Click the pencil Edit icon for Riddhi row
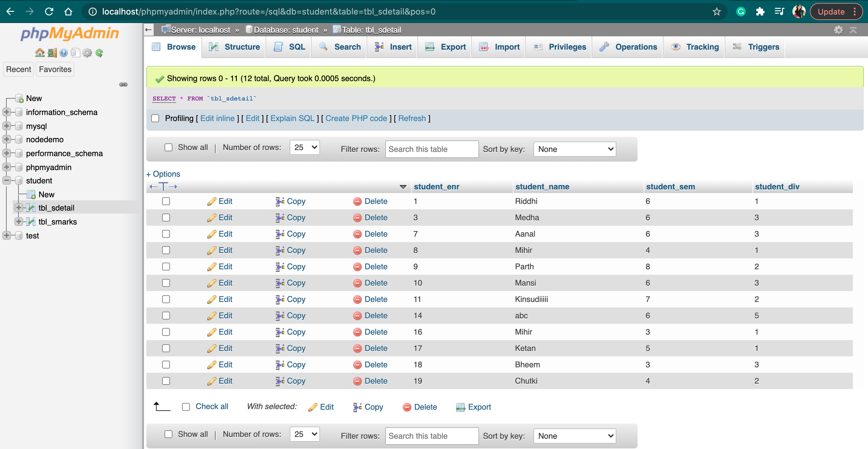 [212, 202]
